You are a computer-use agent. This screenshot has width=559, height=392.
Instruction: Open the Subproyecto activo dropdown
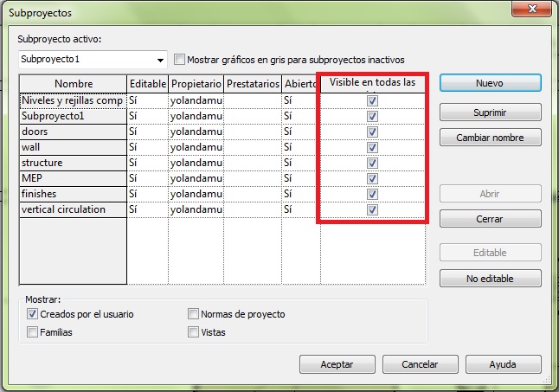pyautogui.click(x=161, y=60)
